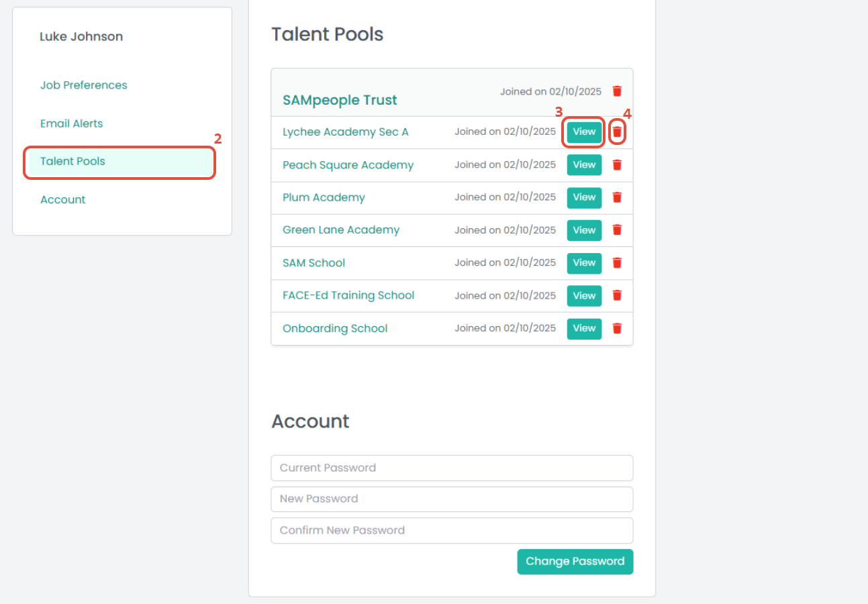Open the SAMpeople Trust link
The height and width of the screenshot is (604, 868).
(x=340, y=101)
